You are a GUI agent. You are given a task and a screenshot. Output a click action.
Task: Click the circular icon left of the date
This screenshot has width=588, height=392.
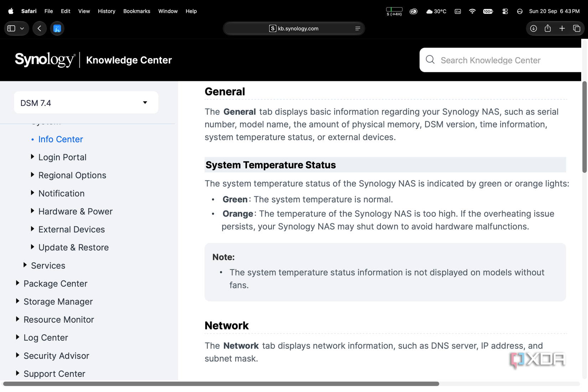tap(520, 11)
